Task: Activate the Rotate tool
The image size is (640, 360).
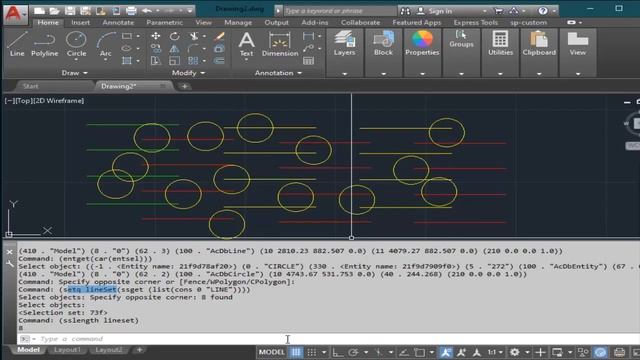Action: pyautogui.click(x=175, y=36)
